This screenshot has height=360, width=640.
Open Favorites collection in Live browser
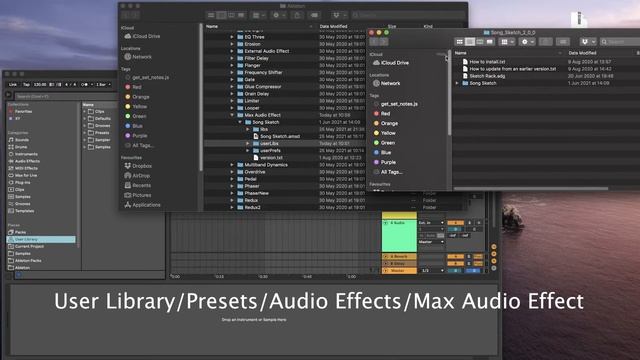click(x=20, y=111)
